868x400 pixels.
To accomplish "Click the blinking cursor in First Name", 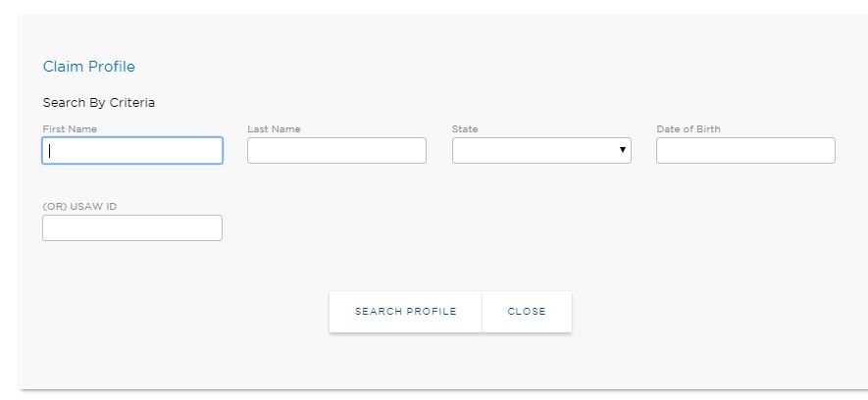I will [50, 151].
